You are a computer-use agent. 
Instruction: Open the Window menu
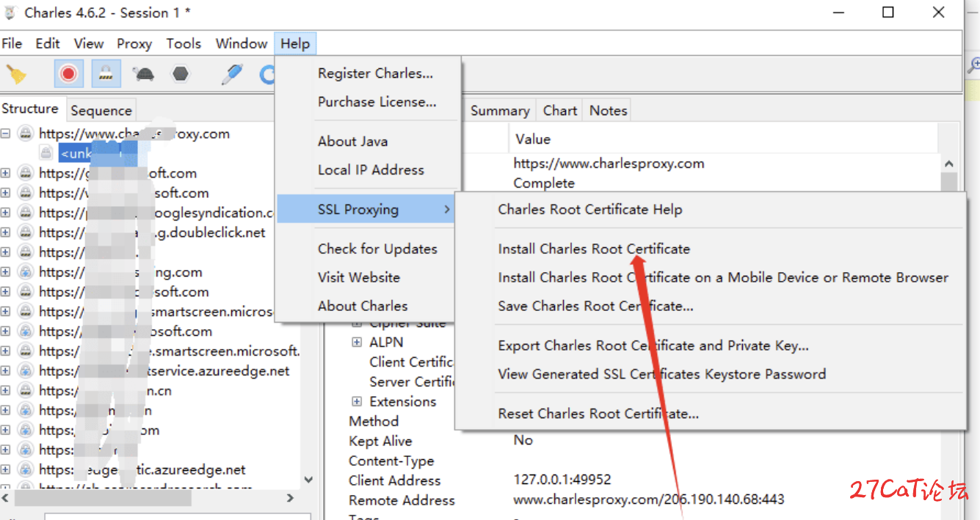point(242,44)
